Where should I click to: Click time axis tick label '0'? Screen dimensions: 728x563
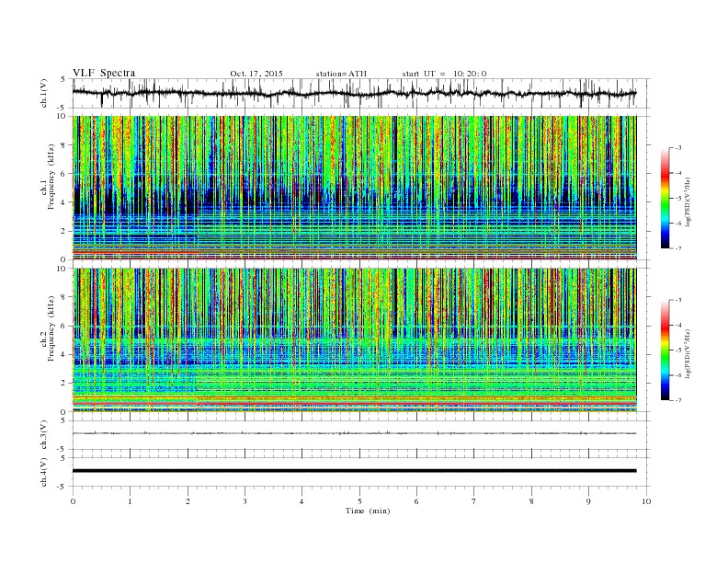pos(73,501)
